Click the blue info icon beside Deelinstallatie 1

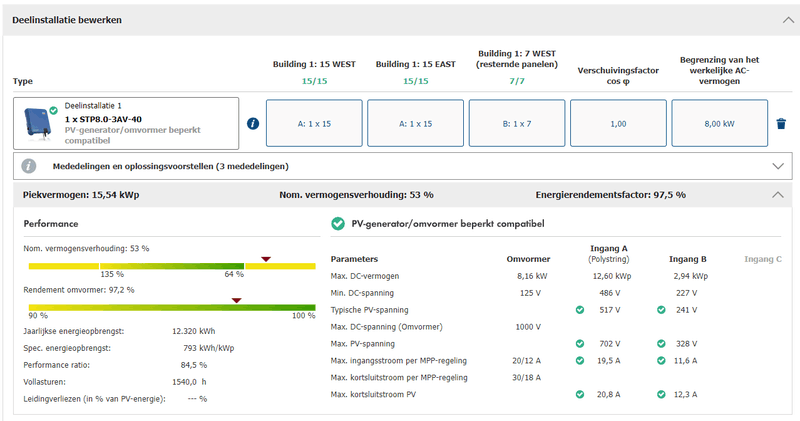(253, 124)
